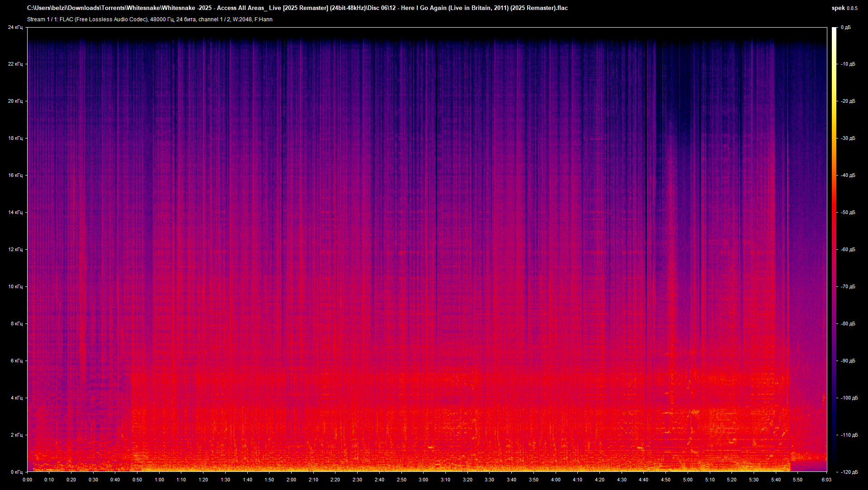Click the -60 дБ scale label

pyautogui.click(x=848, y=250)
